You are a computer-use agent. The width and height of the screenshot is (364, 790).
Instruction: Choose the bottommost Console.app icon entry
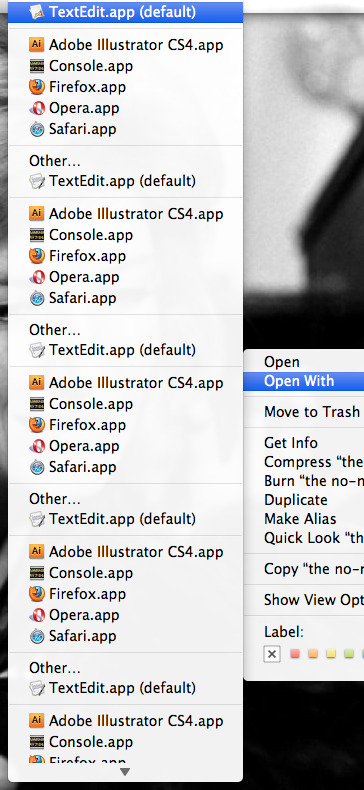click(x=36, y=742)
